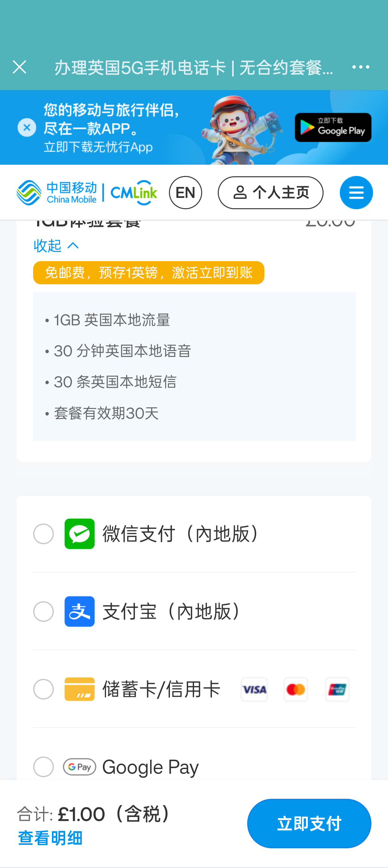Tap the Visa card logo
388x868 pixels.
point(254,690)
